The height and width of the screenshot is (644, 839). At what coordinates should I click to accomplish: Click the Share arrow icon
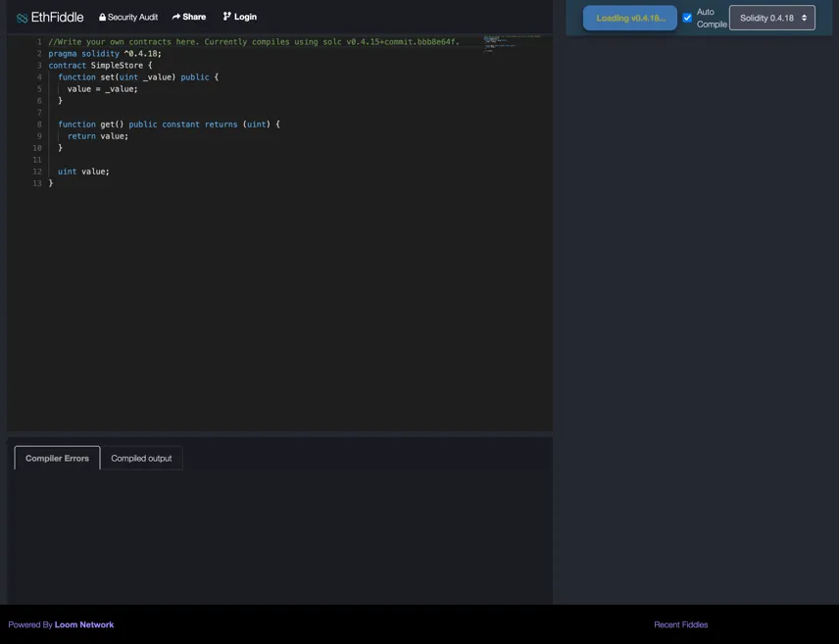point(176,17)
